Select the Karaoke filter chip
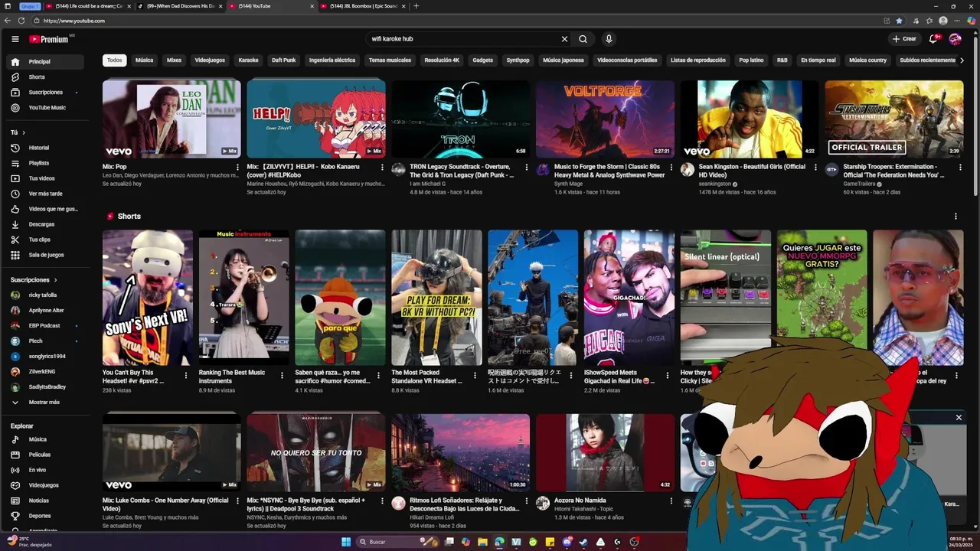This screenshot has height=551, width=980. [248, 60]
